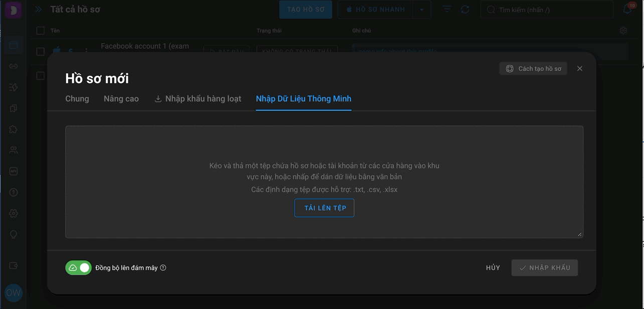This screenshot has height=309, width=644.
Task: Click the Tải lên tệp button
Action: pos(324,208)
